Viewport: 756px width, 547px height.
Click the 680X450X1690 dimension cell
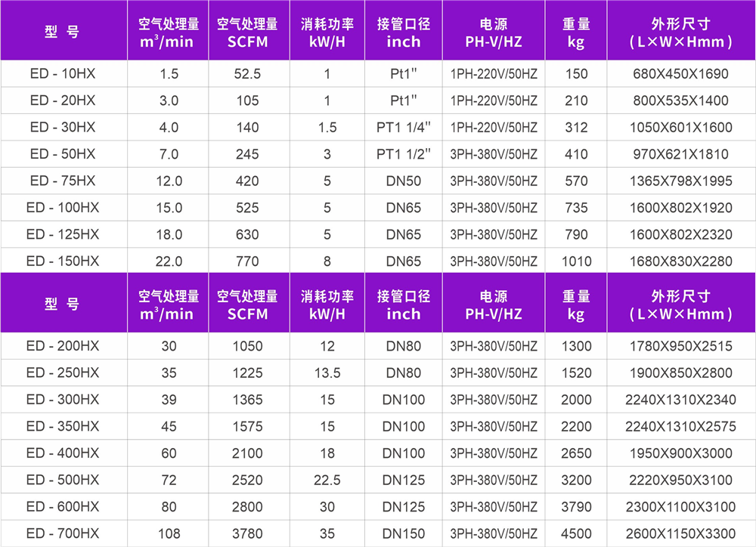[680, 74]
